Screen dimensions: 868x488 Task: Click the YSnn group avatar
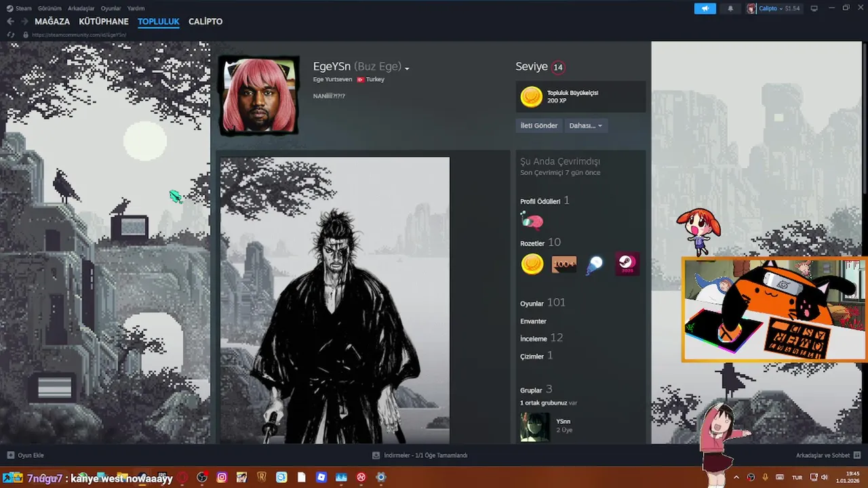click(x=535, y=427)
